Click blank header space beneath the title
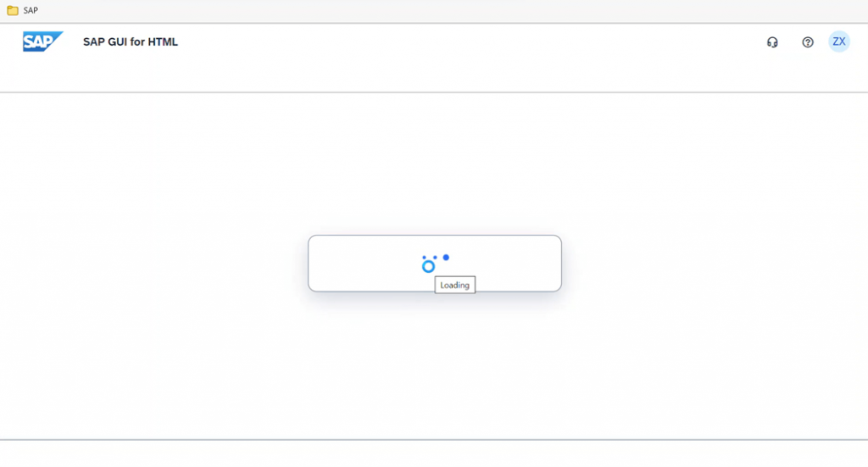Image resolution: width=868 pixels, height=467 pixels. pyautogui.click(x=130, y=72)
